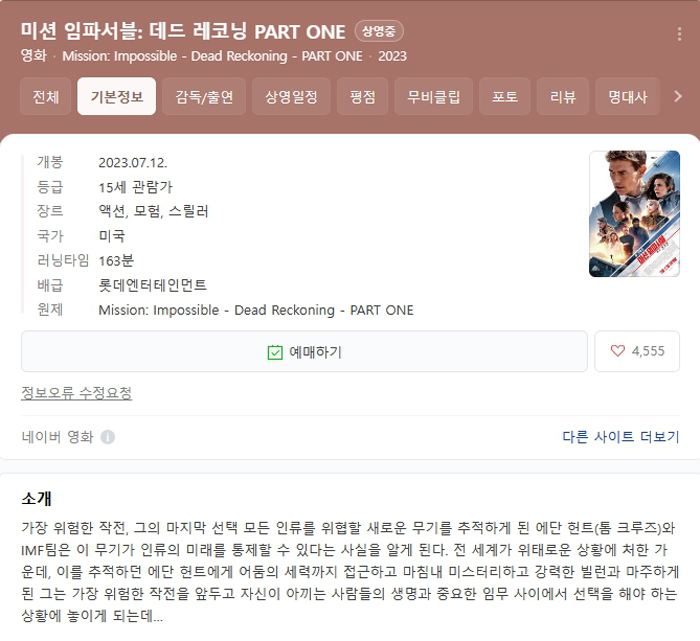Select the 기본정보 tab
This screenshot has width=700, height=641.
coord(117,96)
